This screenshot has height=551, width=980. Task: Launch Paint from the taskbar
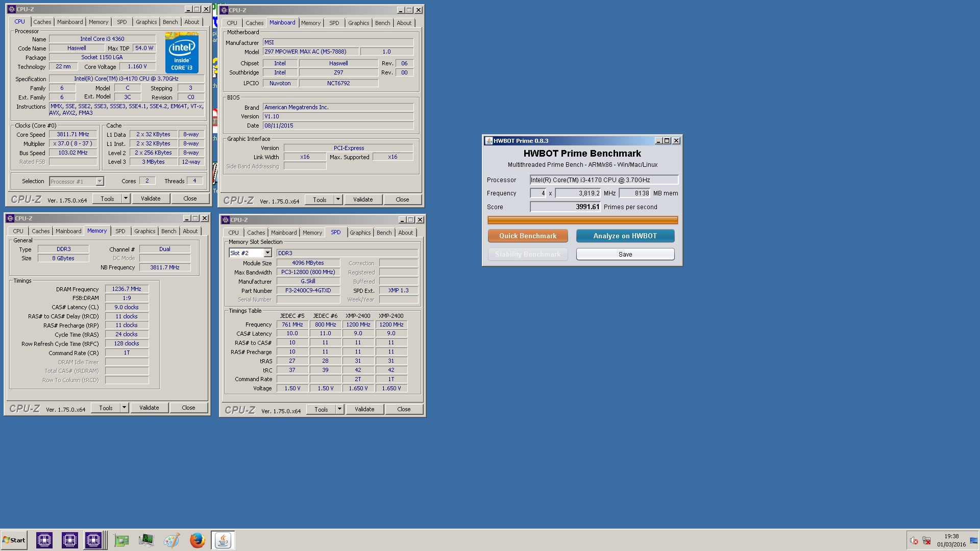click(x=171, y=540)
